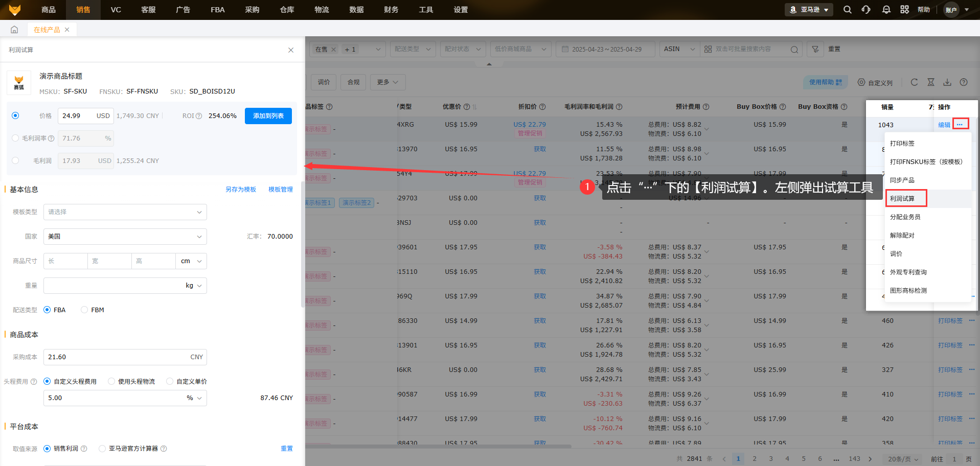This screenshot has width=980, height=466.
Task: Select the 毛利润率 radio button
Action: pyautogui.click(x=15, y=138)
